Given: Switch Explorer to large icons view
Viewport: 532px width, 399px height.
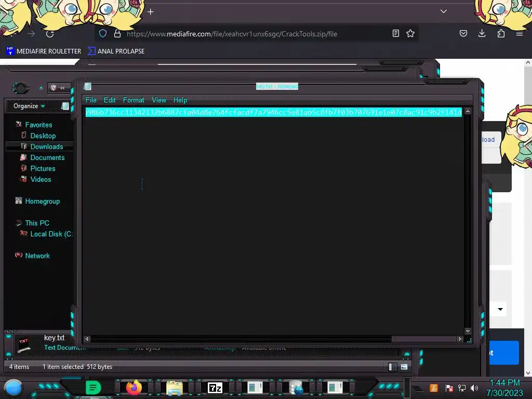Looking at the screenshot, I should click(x=404, y=367).
